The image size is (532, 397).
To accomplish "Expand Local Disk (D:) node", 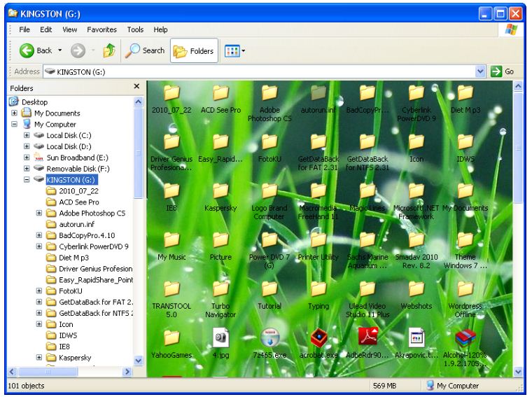I will (27, 146).
